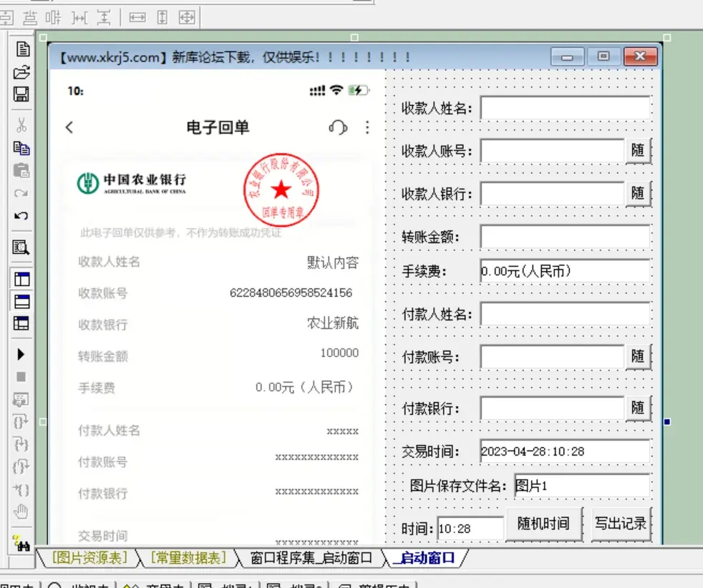Click the 付款账号 input field
Screen dimensions: 703x588
553,357
